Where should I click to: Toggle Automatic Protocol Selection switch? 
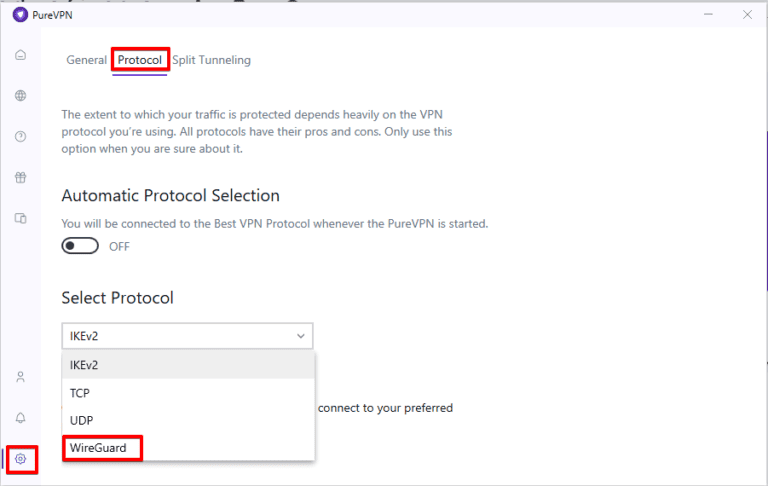click(80, 246)
